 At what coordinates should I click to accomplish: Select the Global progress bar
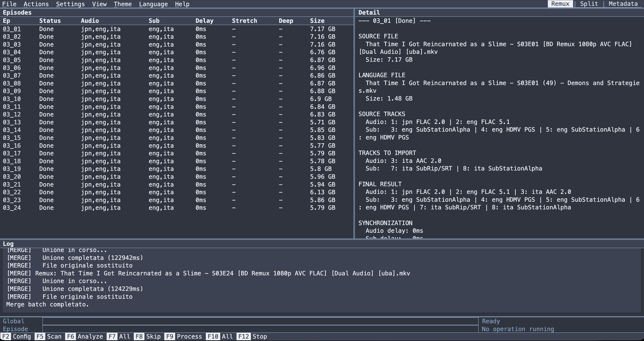pyautogui.click(x=260, y=321)
